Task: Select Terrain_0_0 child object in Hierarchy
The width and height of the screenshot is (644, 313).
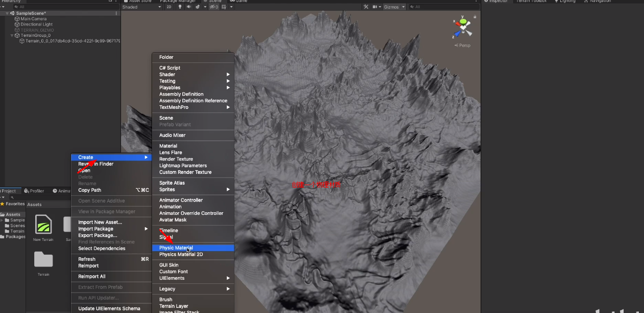Action: coord(73,41)
